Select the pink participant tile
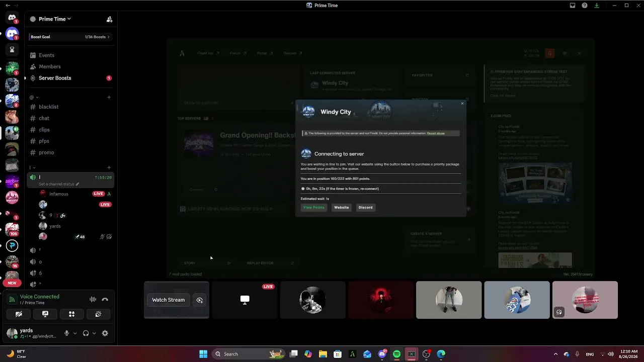644x362 pixels. click(585, 300)
